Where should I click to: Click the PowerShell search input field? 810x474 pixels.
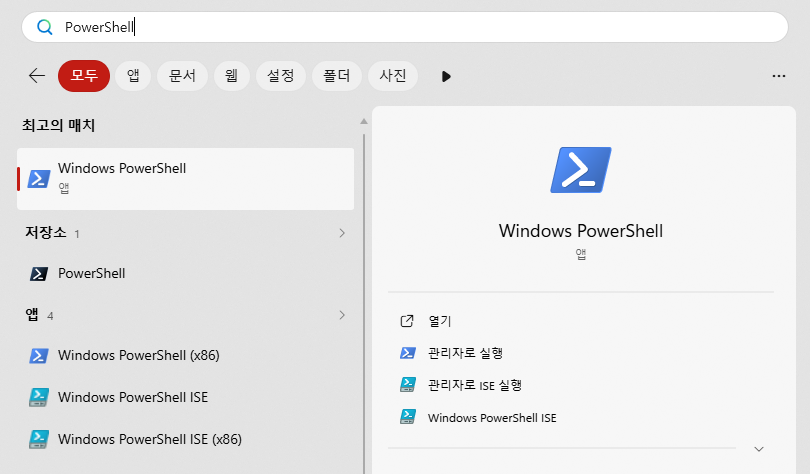click(x=404, y=27)
